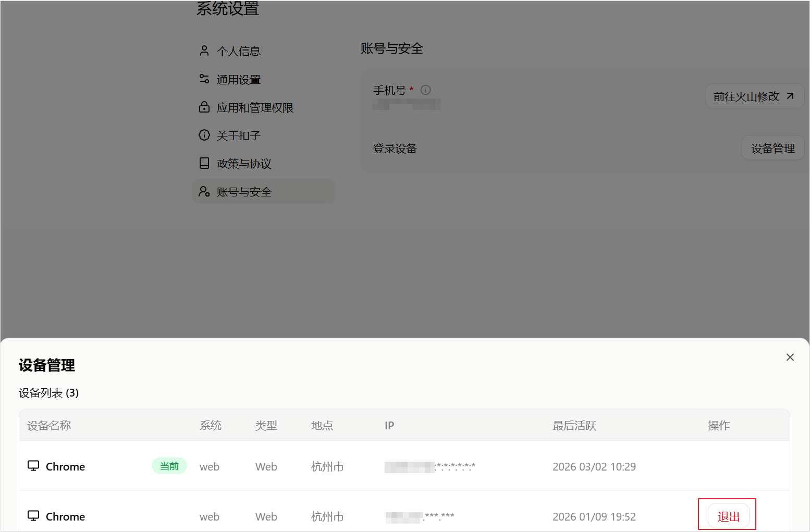Click the info icon beside 关于扣子
Screen dimensions: 810x532
pos(204,135)
